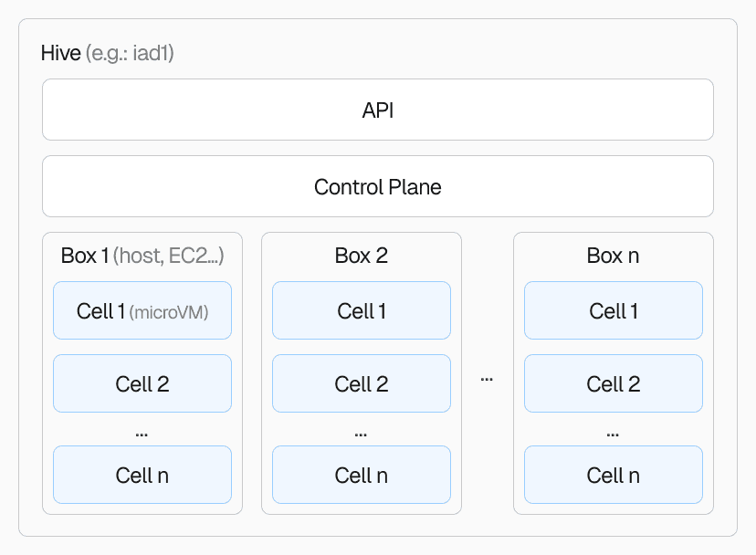This screenshot has height=555, width=756.
Task: Select the Box n heading
Action: 613,256
